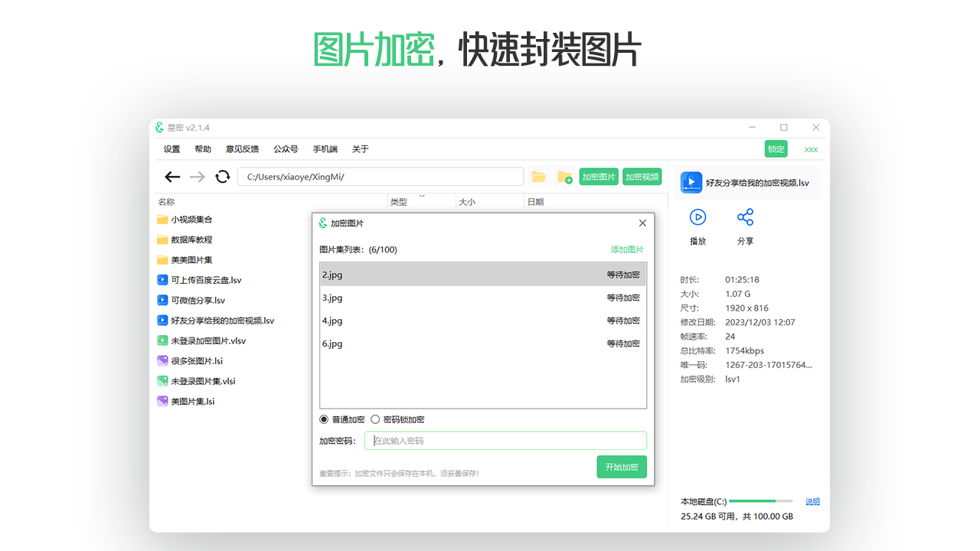Click the 手机端 menu item
This screenshot has height=551, width=980.
pyautogui.click(x=324, y=148)
